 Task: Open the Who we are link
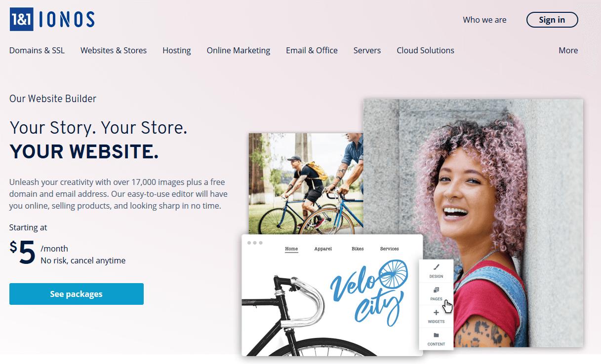(x=484, y=20)
